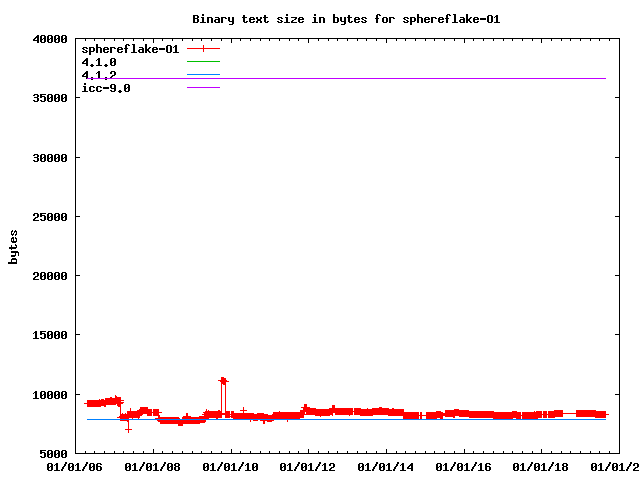640x480 pixels.
Task: Click the 40000 y-axis tick label
Action: pos(48,40)
